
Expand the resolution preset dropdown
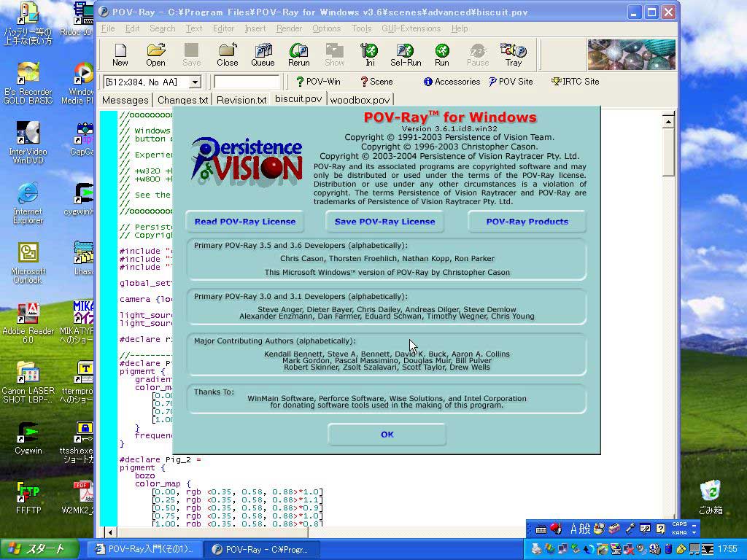(x=195, y=82)
